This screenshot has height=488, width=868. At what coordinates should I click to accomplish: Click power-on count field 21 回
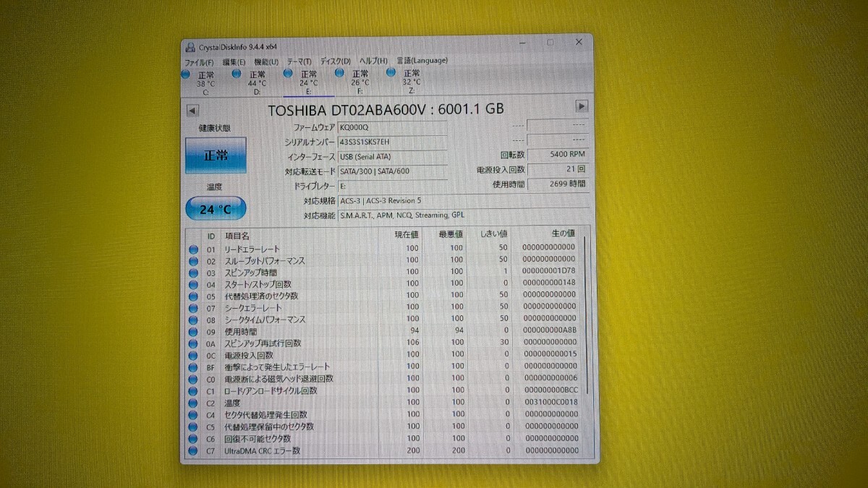[x=558, y=170]
